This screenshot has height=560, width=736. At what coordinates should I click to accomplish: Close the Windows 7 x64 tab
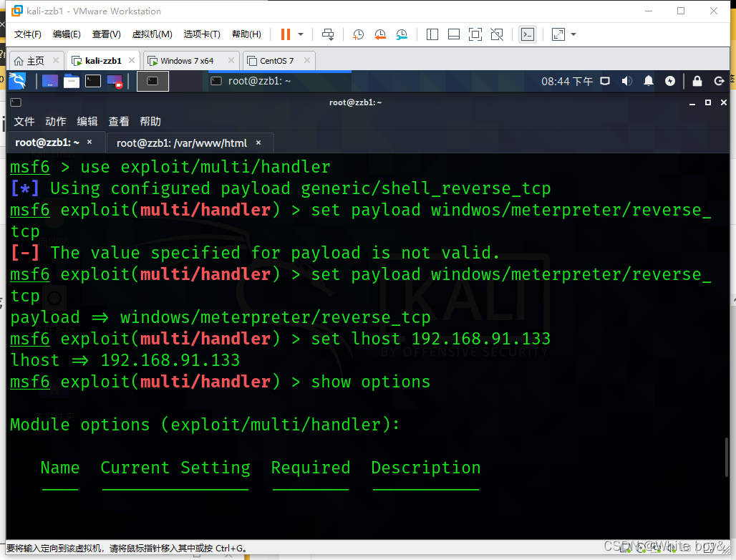(231, 60)
